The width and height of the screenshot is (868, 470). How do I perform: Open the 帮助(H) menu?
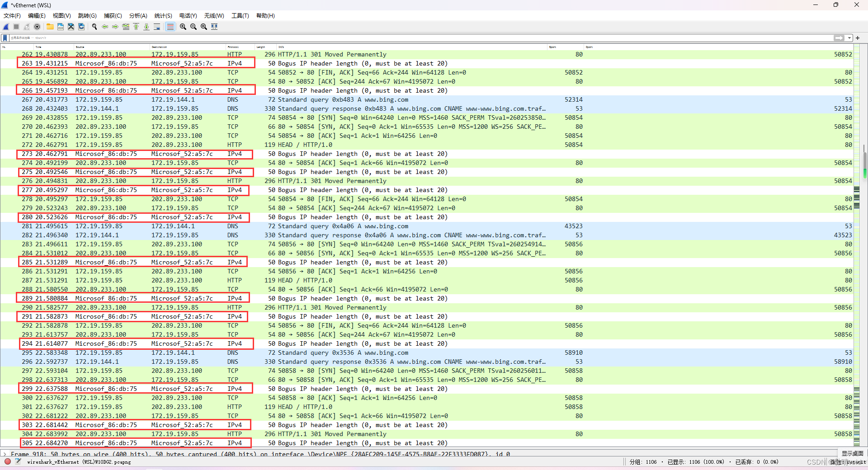(x=265, y=15)
